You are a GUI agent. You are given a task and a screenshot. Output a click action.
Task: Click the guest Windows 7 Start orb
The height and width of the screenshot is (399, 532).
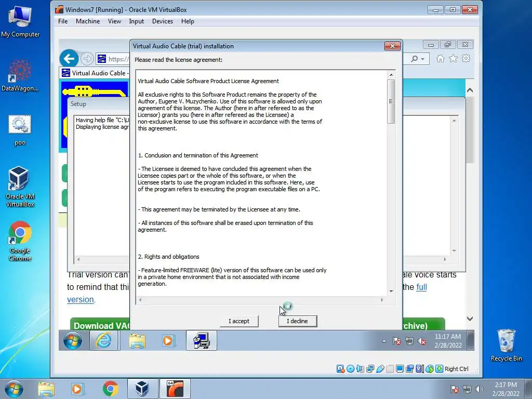click(x=73, y=340)
